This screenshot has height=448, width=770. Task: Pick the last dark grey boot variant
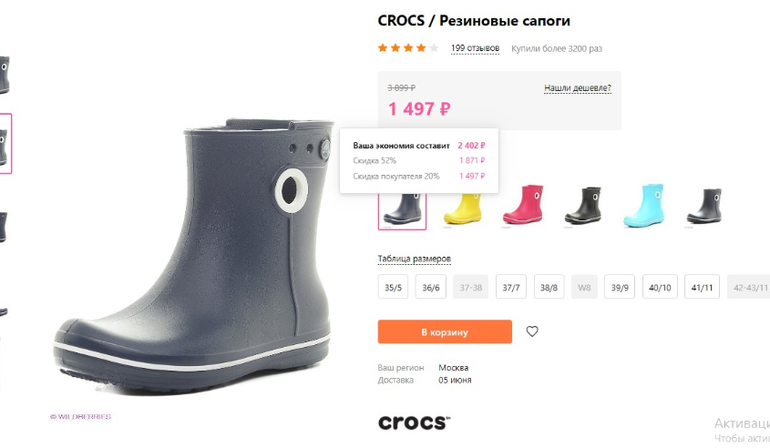(705, 206)
